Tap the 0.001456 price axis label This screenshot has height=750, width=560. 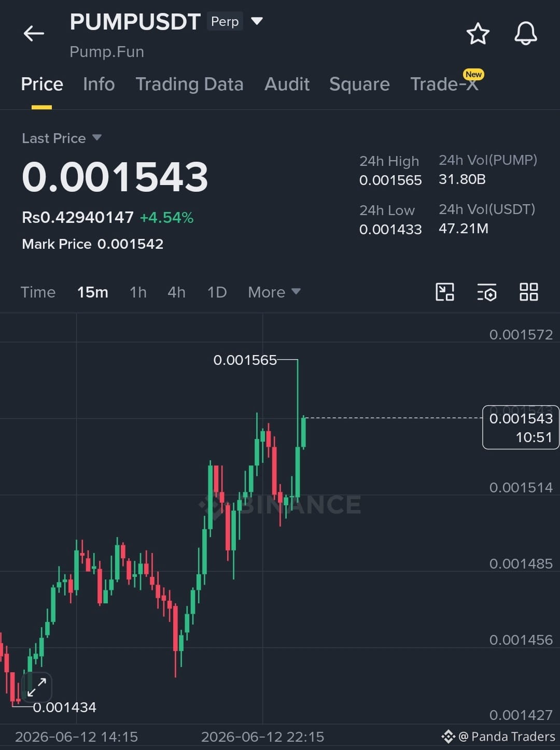pyautogui.click(x=521, y=640)
